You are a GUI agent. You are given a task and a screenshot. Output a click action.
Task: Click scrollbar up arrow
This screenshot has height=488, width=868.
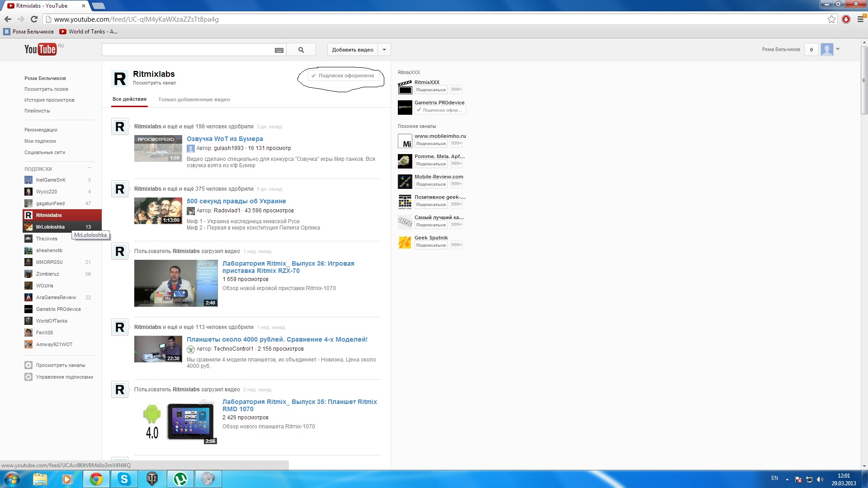coord(864,42)
